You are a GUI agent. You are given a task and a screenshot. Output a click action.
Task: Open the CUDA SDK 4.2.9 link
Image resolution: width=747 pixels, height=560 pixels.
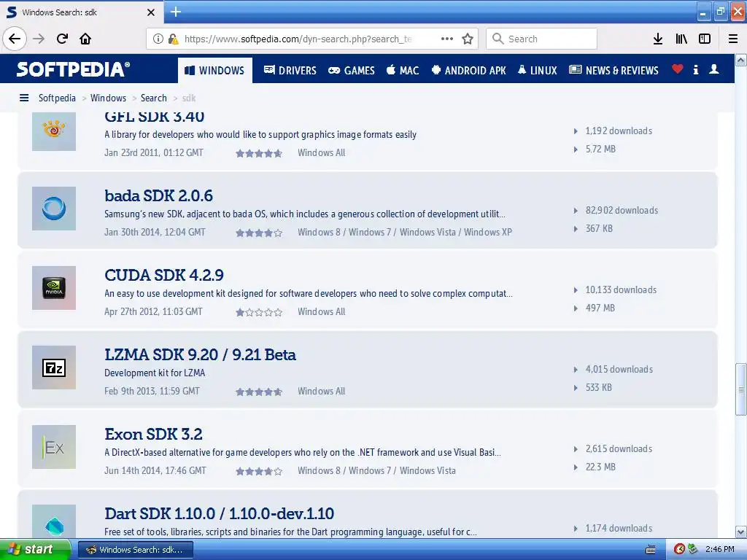(x=164, y=275)
